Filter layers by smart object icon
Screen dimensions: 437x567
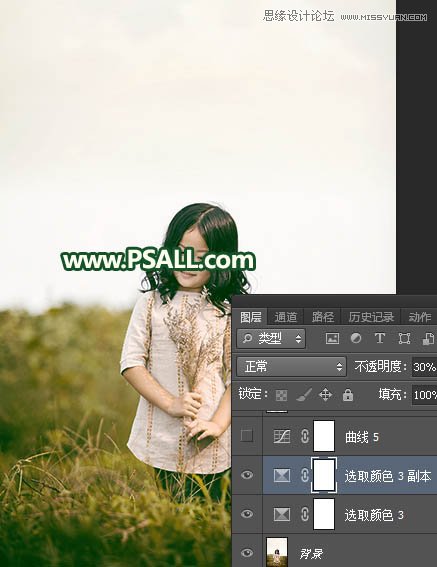[x=428, y=338]
